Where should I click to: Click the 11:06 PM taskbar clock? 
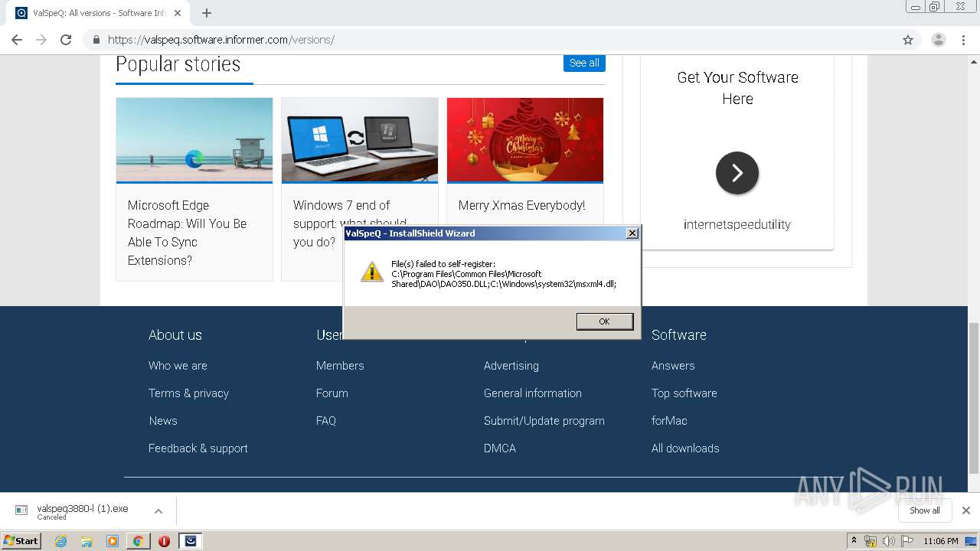click(940, 541)
